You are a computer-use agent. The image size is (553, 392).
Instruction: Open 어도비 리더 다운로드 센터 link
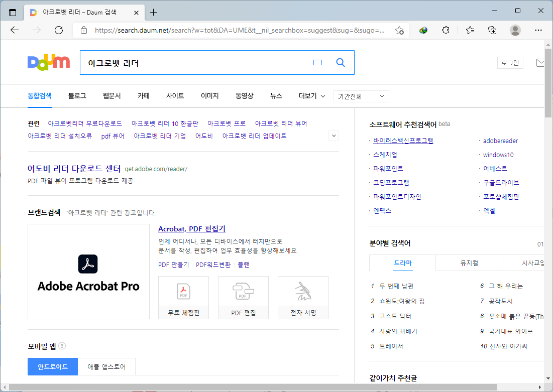74,169
